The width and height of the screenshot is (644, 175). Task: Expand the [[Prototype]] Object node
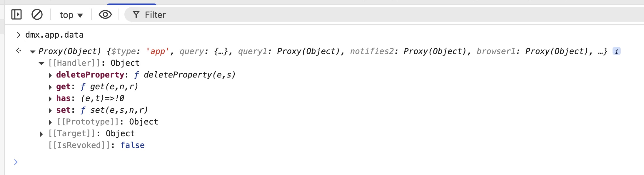pos(50,122)
